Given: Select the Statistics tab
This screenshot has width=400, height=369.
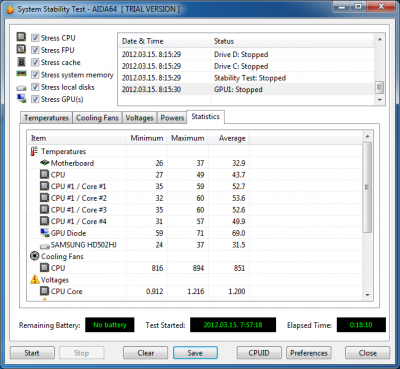Looking at the screenshot, I should [205, 117].
